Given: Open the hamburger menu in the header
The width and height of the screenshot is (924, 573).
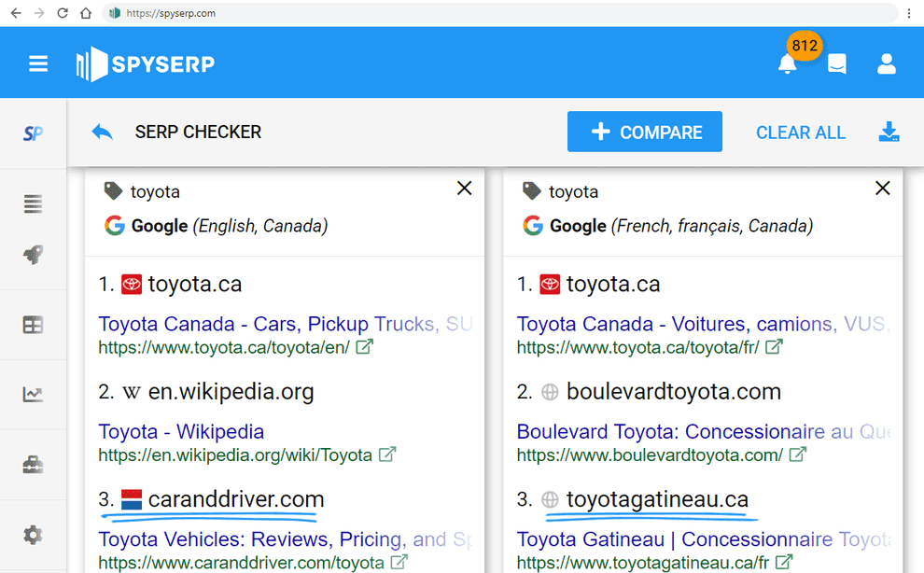Looking at the screenshot, I should 37,63.
